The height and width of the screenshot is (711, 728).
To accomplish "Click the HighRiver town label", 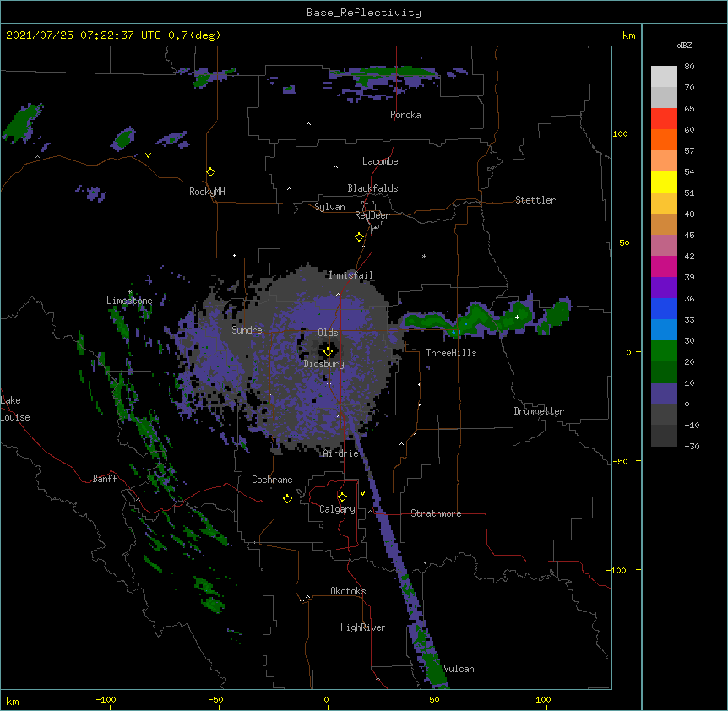I will pos(363,627).
